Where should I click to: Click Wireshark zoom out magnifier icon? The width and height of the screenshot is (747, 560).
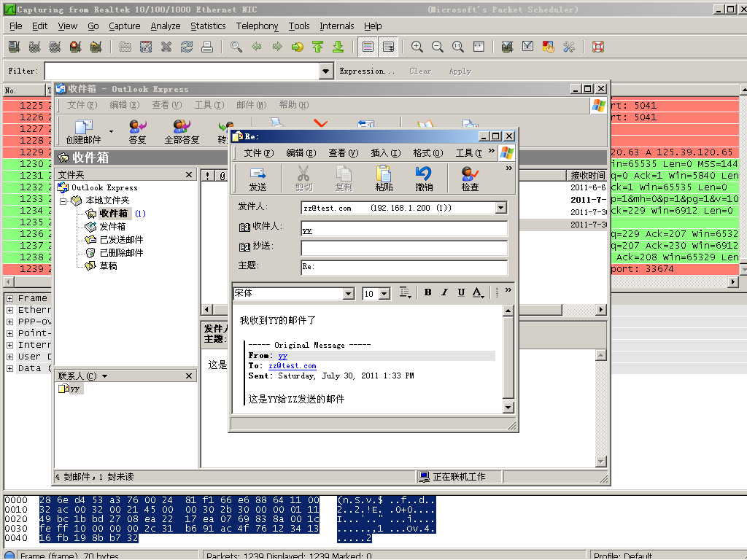[x=438, y=46]
